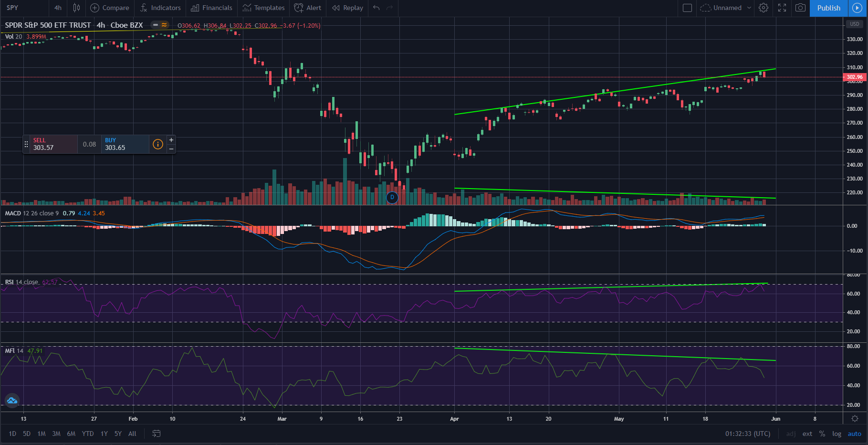The width and height of the screenshot is (868, 445).
Task: Open the Financials menu
Action: 211,8
